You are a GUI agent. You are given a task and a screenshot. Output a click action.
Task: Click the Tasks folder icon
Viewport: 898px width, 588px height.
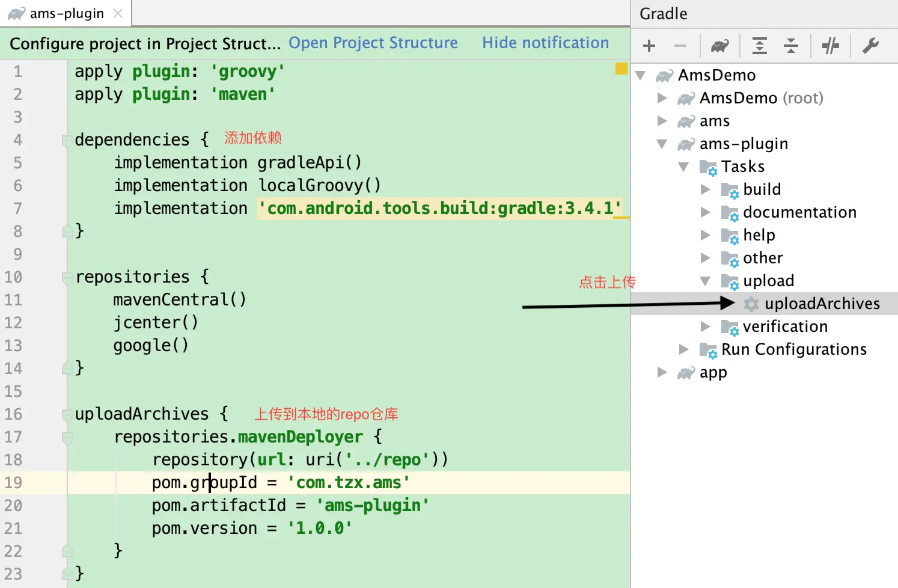click(708, 168)
